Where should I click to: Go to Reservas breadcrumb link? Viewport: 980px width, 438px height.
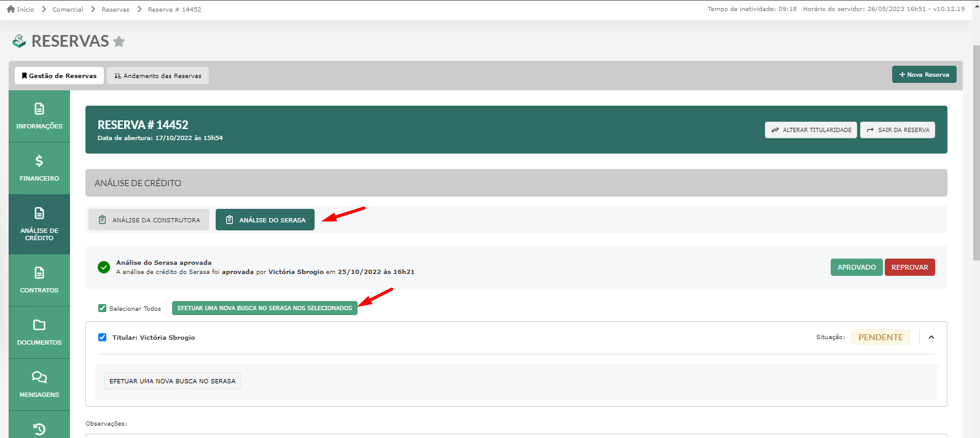[x=116, y=9]
